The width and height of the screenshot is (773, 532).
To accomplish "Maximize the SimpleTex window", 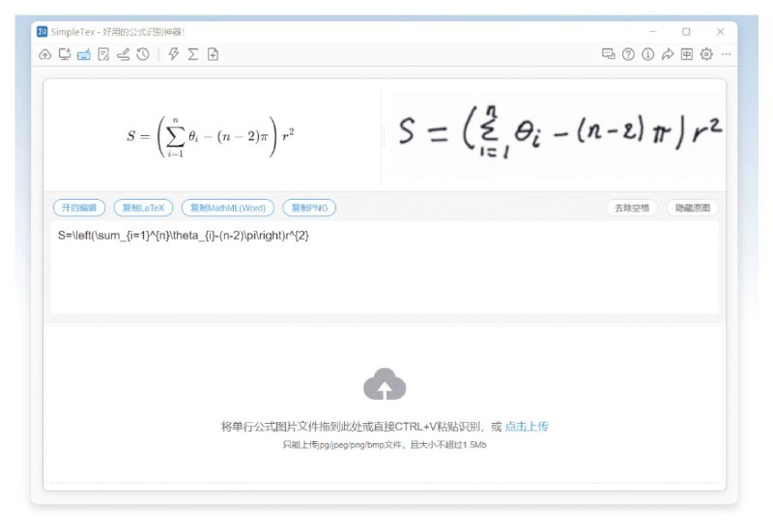I will tap(686, 32).
